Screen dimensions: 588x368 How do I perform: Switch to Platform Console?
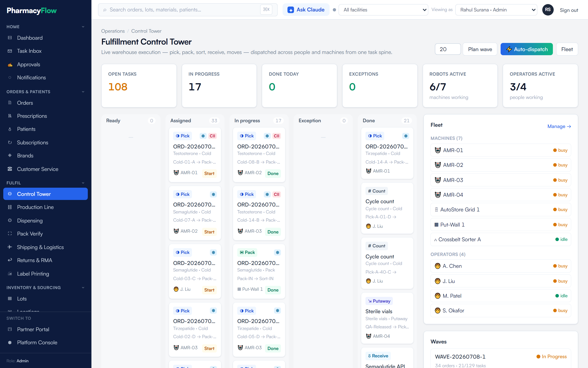pyautogui.click(x=46, y=342)
